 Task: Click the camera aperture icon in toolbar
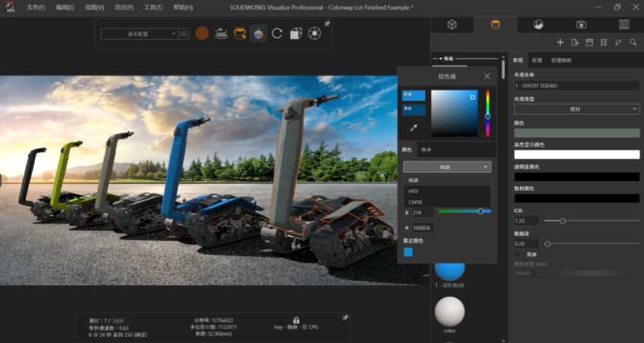point(314,33)
